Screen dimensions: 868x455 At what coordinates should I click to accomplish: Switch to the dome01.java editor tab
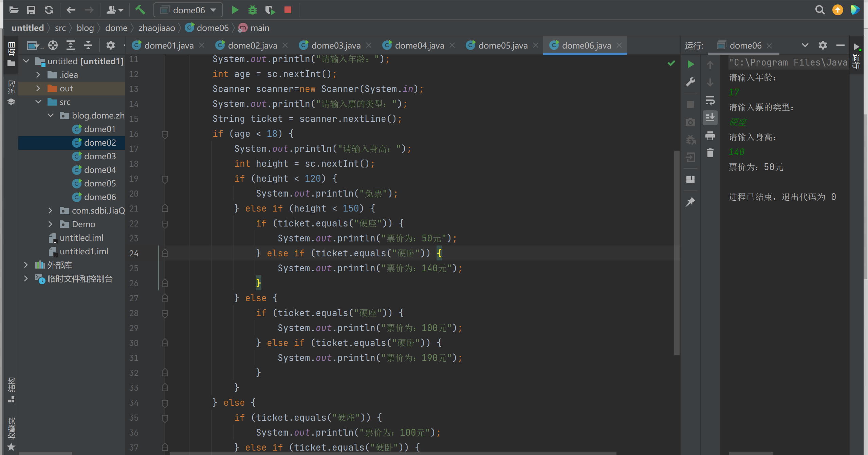168,45
